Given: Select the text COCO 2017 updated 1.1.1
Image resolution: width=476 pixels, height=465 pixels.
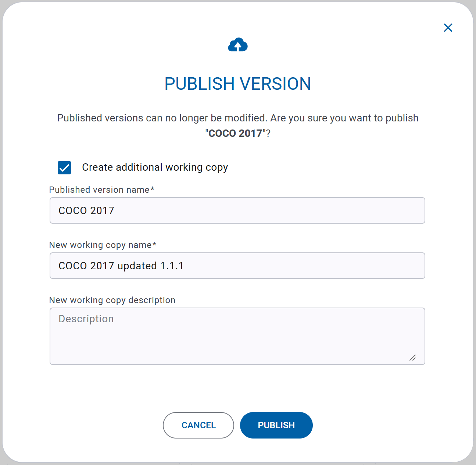Looking at the screenshot, I should (x=122, y=266).
